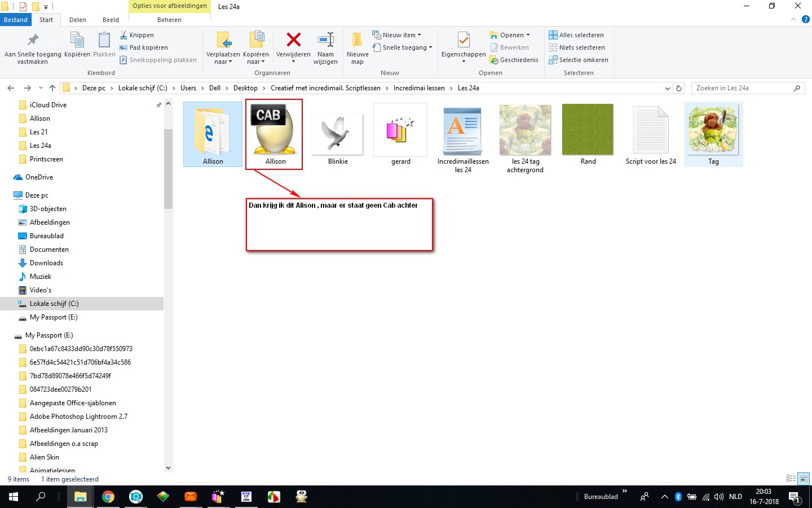Select Script voor les 24 file
The image size is (812, 508).
tap(651, 134)
